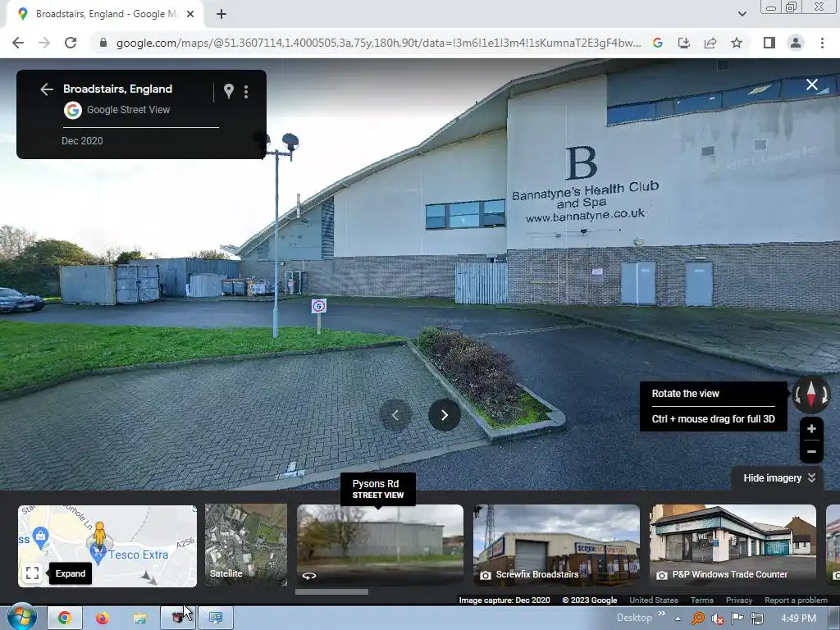The height and width of the screenshot is (630, 840).
Task: Click the Google icon in address bar
Action: [x=658, y=43]
